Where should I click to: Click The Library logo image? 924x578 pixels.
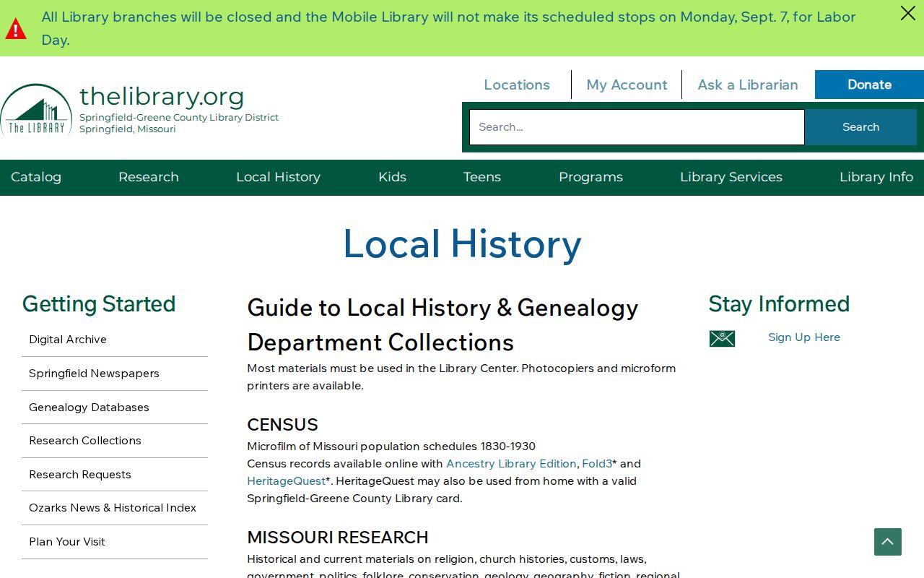point(36,110)
